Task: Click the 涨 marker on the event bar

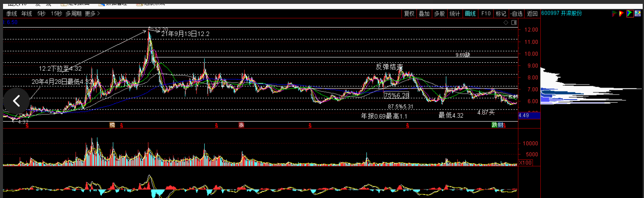Action: (x=241, y=125)
